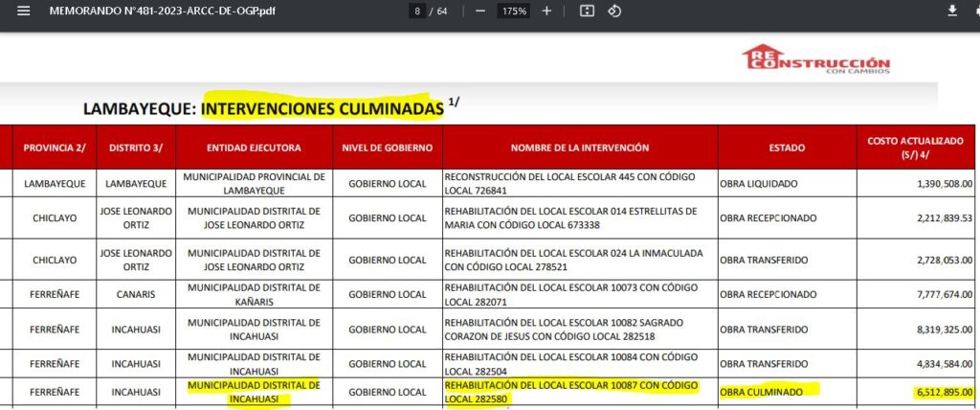Rotate the document with rotate icon

point(614,11)
